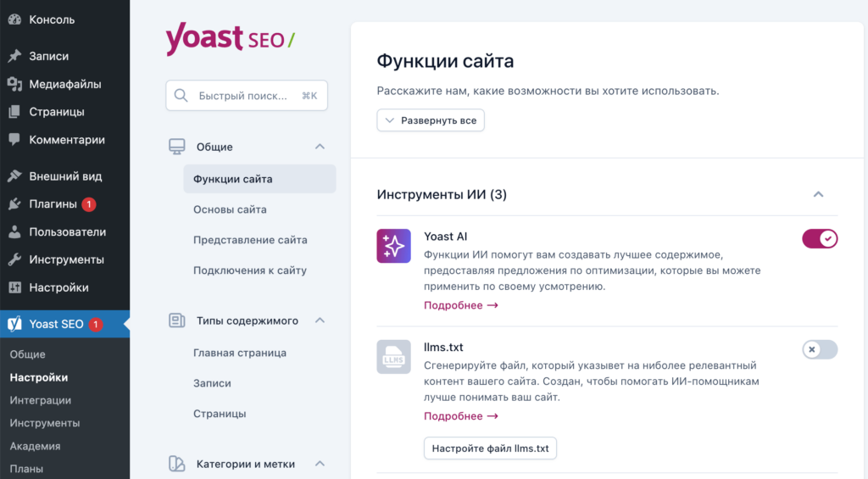Open Интеграции submenu item
Screen dimensions: 868x479
41,400
